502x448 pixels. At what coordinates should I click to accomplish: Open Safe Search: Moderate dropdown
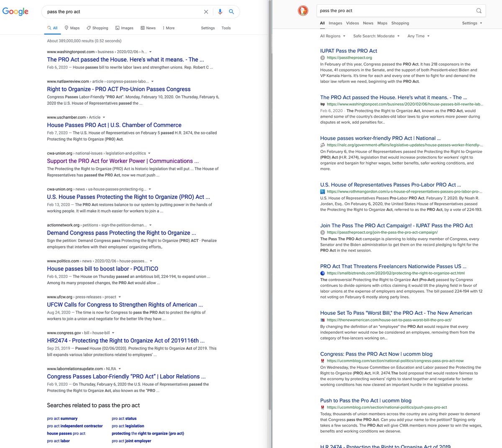(376, 36)
